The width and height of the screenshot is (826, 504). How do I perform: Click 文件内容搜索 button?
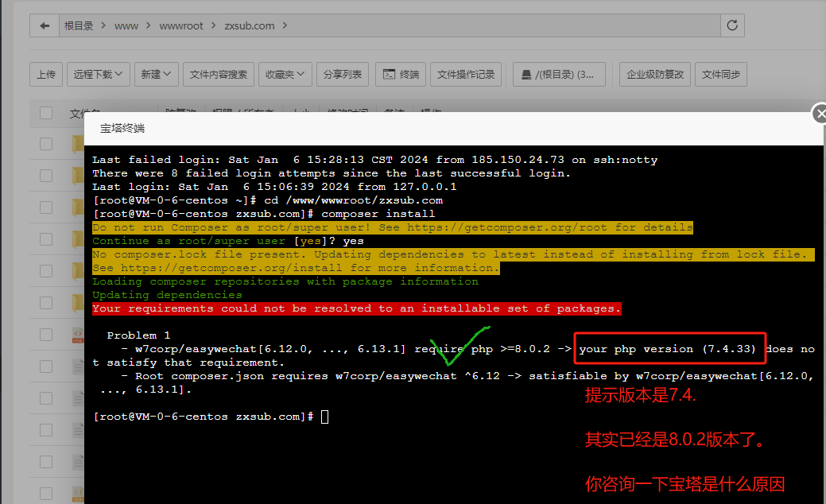(219, 74)
